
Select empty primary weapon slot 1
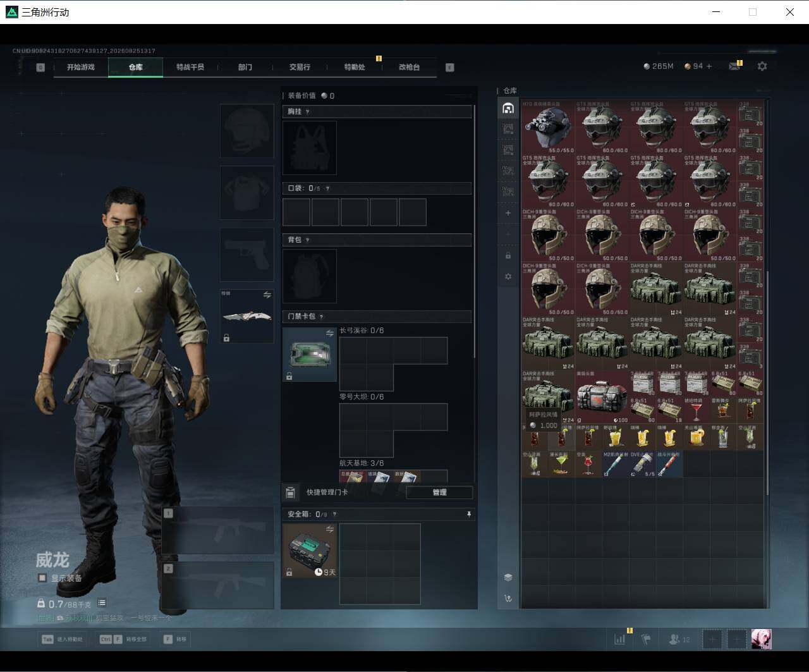coord(218,530)
